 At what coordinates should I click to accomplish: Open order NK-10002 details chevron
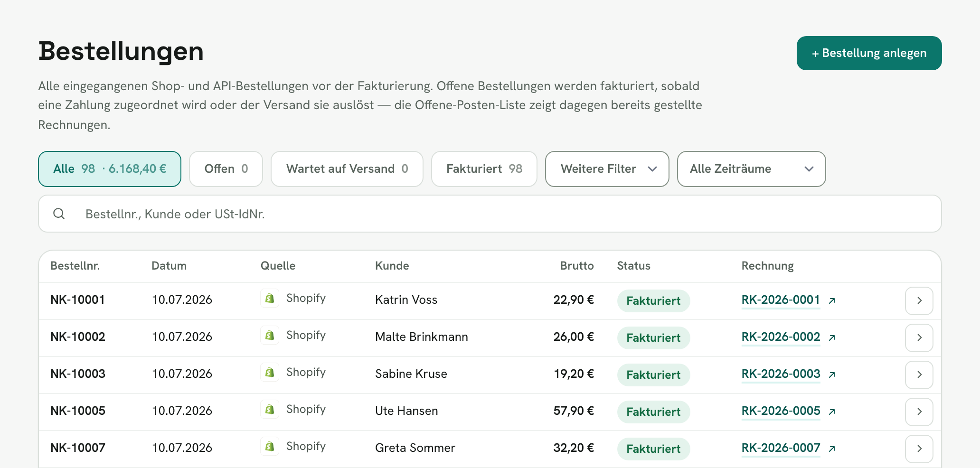[919, 337]
